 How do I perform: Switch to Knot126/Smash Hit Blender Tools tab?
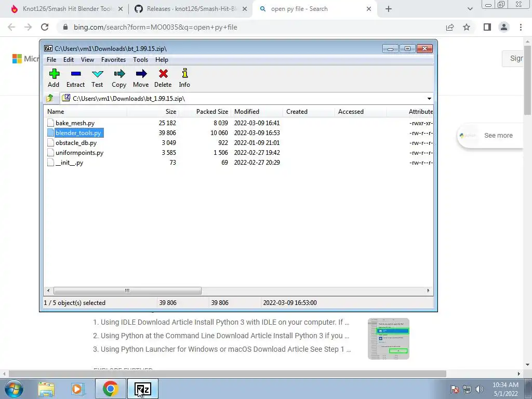(x=67, y=9)
